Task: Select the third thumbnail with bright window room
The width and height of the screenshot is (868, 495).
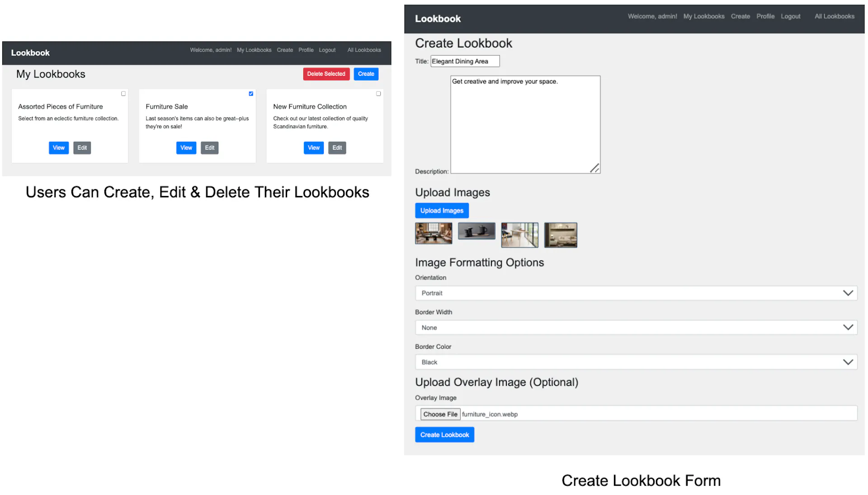Action: tap(519, 235)
